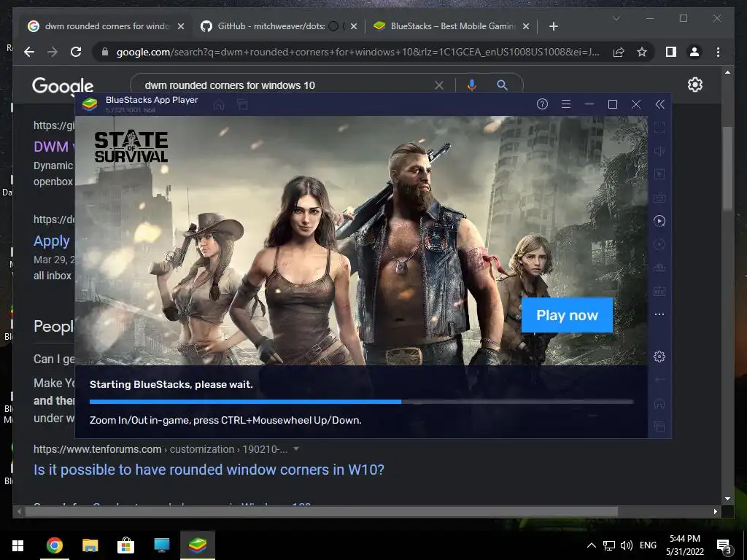The width and height of the screenshot is (747, 560).
Task: Click Chrome vertical scrollbar thumb
Action: coord(727,168)
